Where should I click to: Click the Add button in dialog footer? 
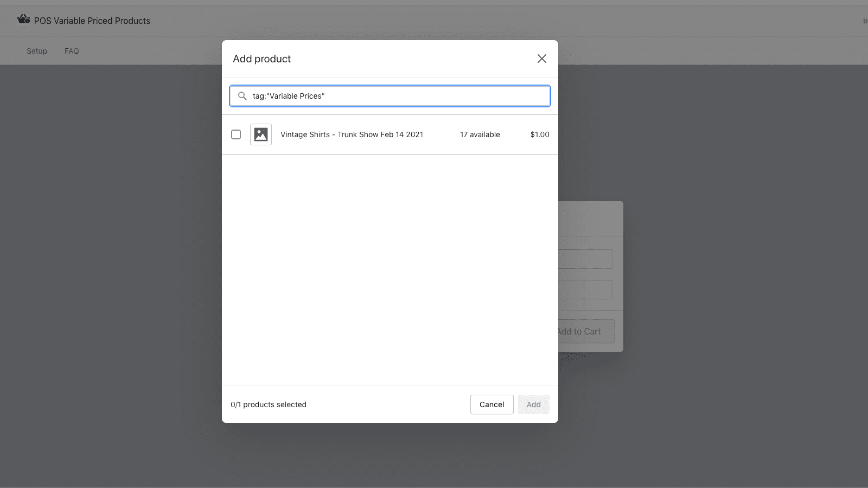click(533, 404)
